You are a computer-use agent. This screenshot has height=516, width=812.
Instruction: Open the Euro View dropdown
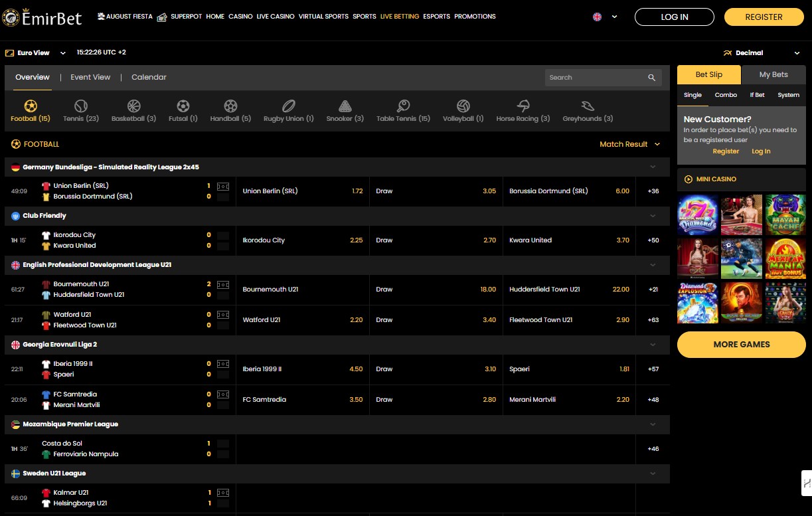click(36, 53)
